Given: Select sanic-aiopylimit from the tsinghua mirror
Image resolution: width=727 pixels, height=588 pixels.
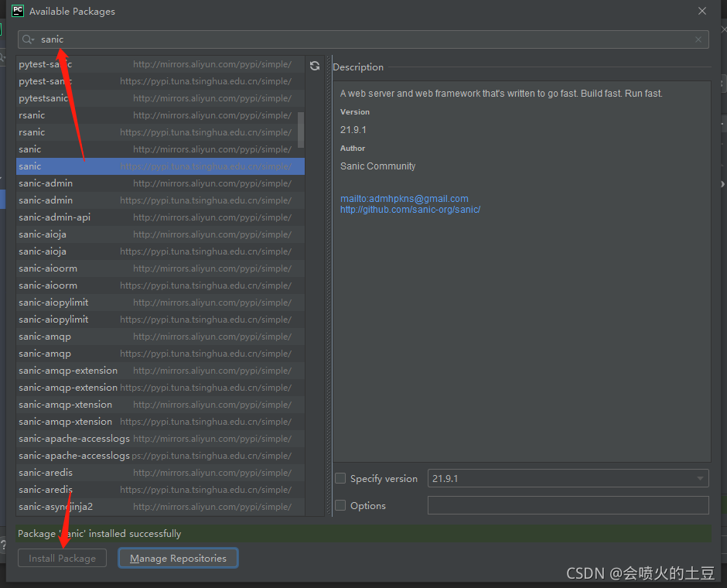Looking at the screenshot, I should point(160,320).
